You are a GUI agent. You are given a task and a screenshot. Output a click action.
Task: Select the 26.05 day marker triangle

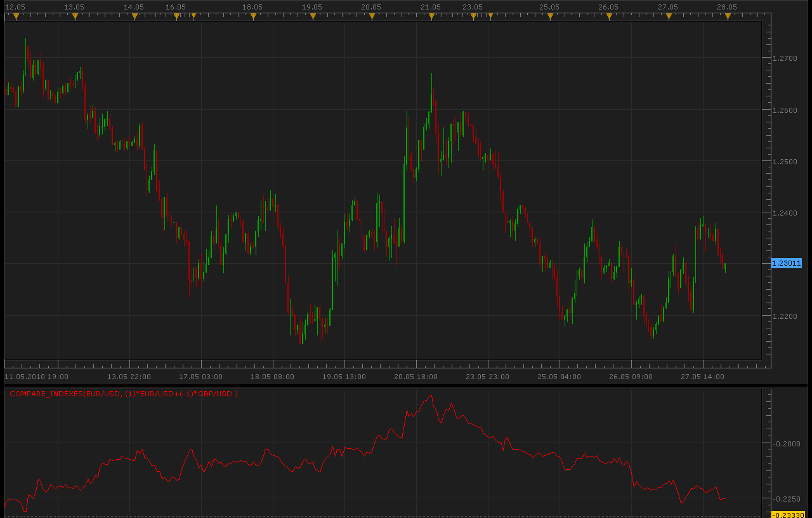tap(609, 16)
